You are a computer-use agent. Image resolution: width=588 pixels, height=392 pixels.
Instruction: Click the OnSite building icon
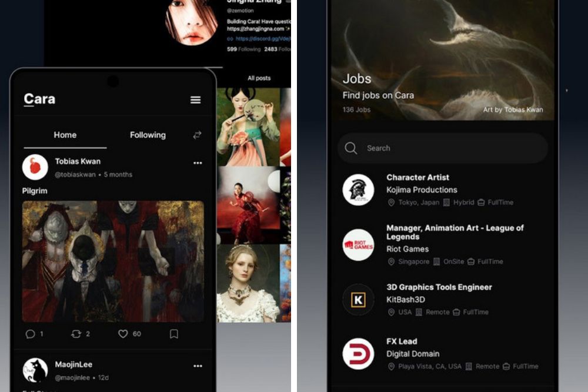(436, 262)
